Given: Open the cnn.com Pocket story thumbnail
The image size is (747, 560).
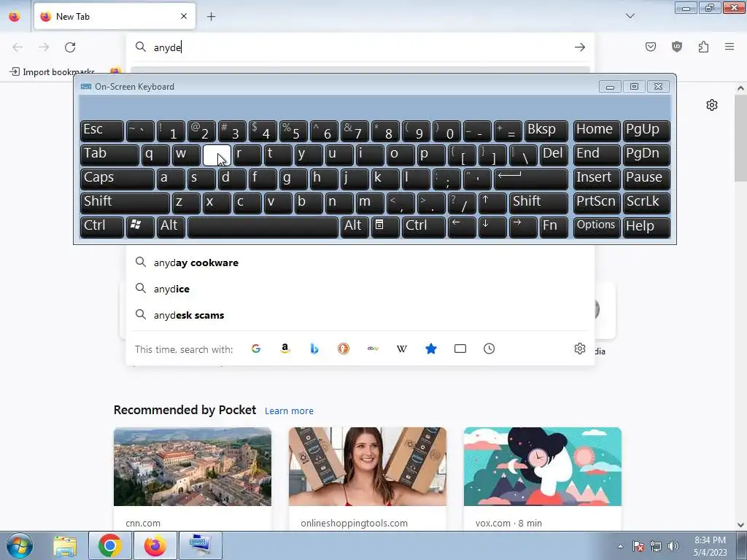Looking at the screenshot, I should (x=193, y=467).
